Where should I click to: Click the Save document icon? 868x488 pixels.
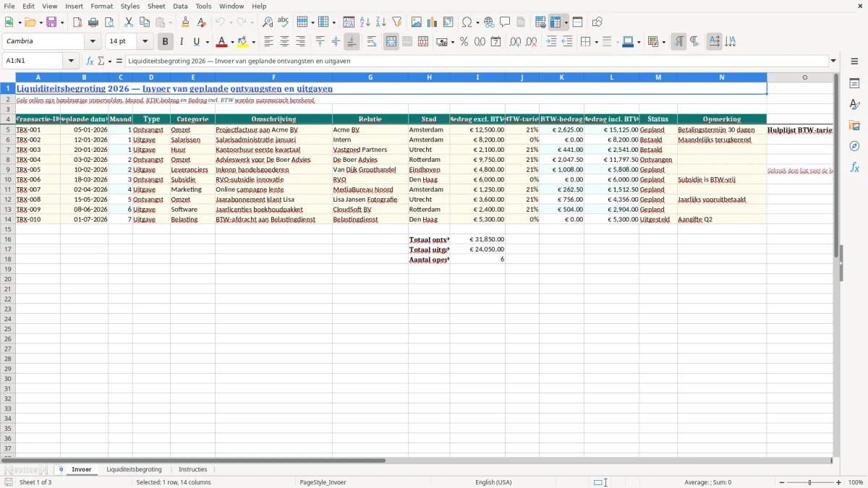point(51,22)
